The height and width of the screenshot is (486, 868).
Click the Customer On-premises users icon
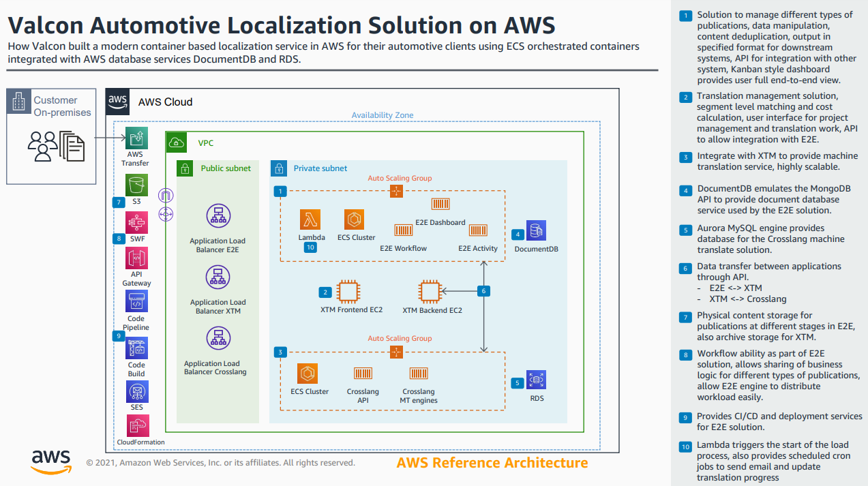(x=43, y=145)
